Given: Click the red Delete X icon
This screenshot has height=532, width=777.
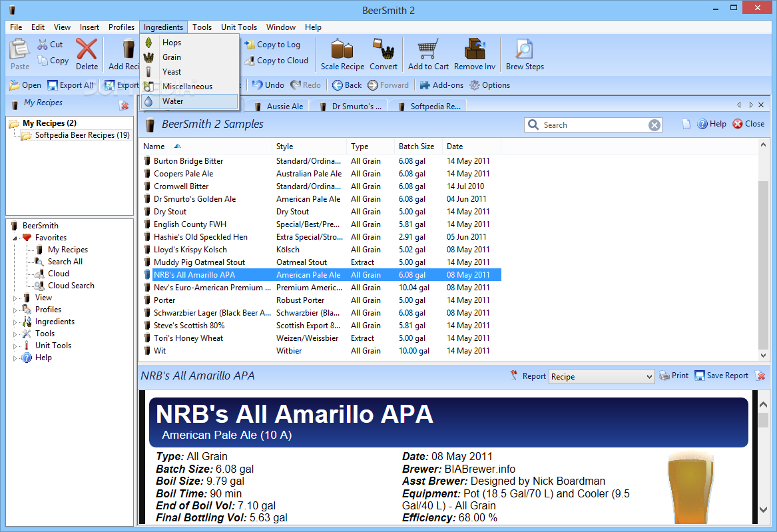Looking at the screenshot, I should pyautogui.click(x=87, y=54).
